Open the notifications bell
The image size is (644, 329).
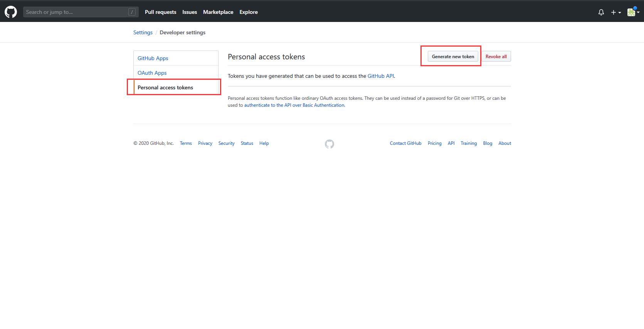pyautogui.click(x=601, y=12)
